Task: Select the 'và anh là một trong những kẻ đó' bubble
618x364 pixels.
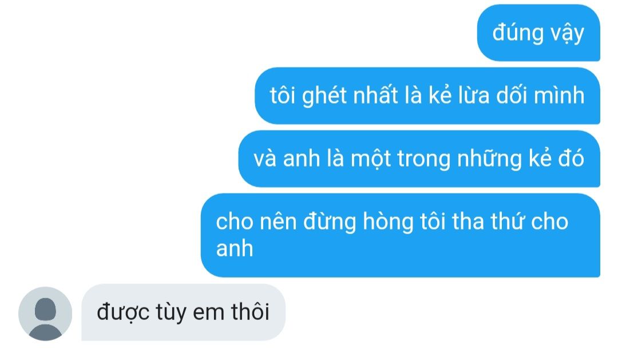Action: 419,159
